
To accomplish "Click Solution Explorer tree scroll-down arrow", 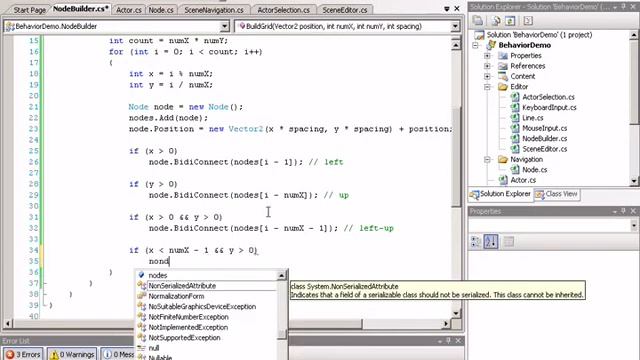I will pos(633,180).
